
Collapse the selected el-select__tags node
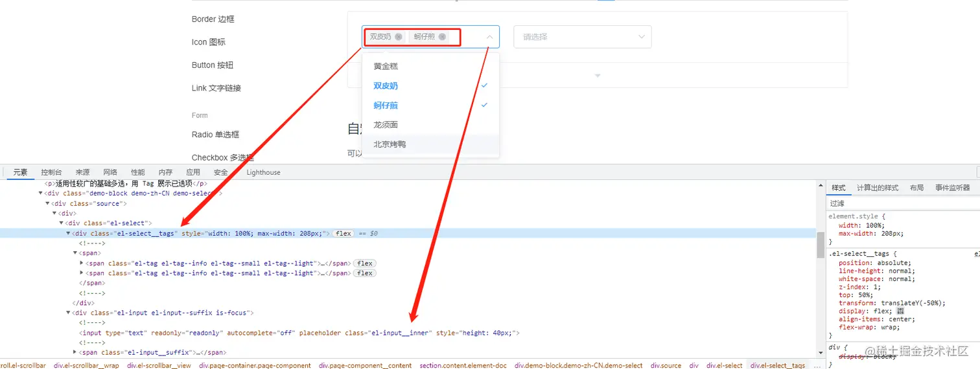[x=69, y=233]
